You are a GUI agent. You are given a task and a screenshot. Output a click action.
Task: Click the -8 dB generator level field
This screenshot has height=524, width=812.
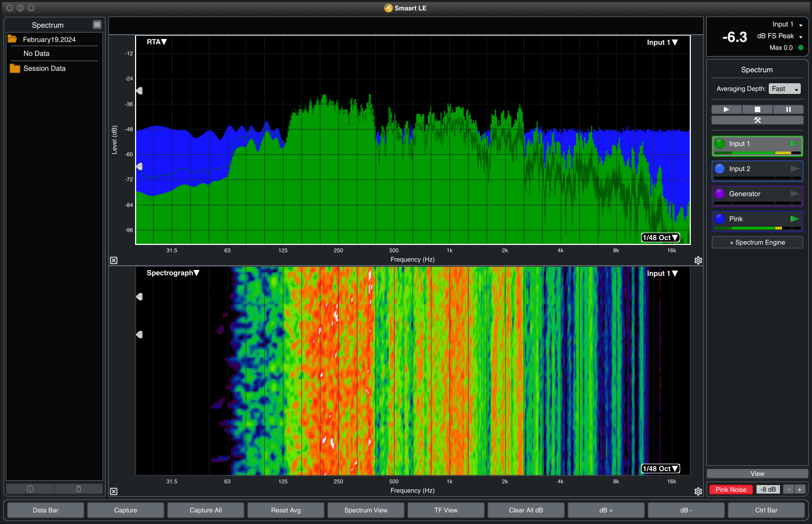pos(768,489)
